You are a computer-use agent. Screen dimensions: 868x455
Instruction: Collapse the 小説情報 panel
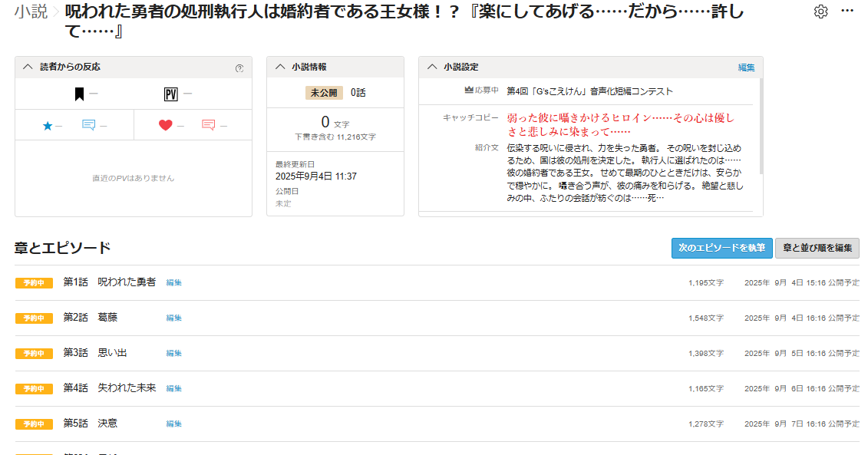coord(279,67)
